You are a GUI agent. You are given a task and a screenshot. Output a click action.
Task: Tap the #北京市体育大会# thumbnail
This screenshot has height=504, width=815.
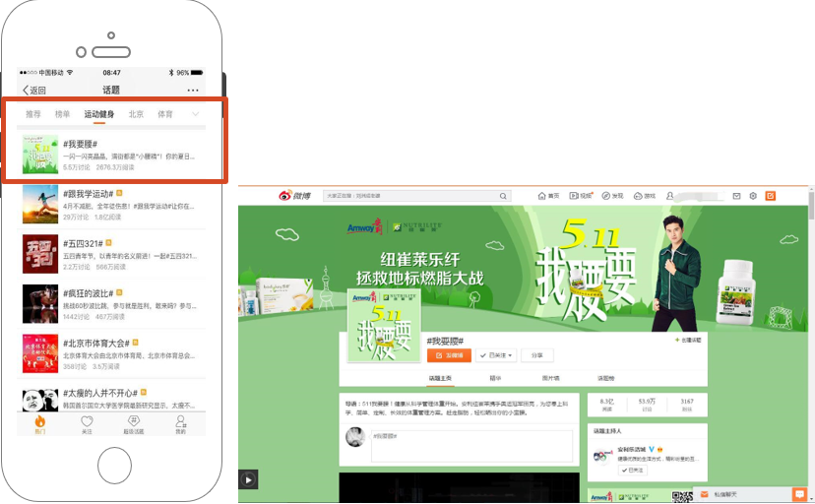point(40,353)
